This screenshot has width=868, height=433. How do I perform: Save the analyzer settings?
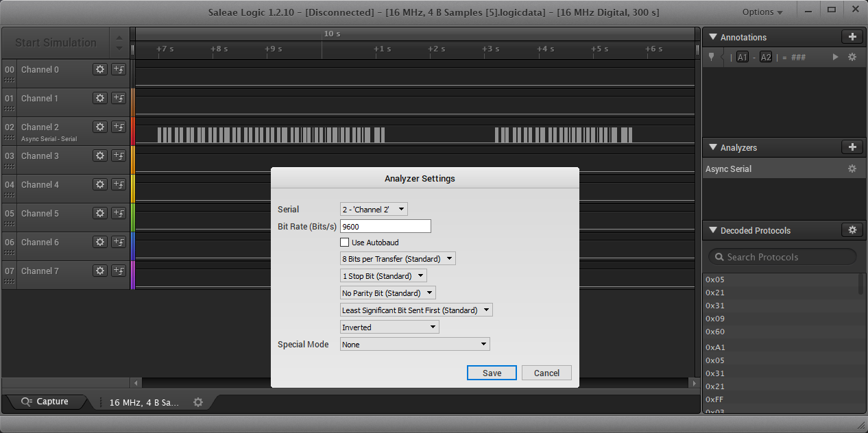pyautogui.click(x=492, y=373)
